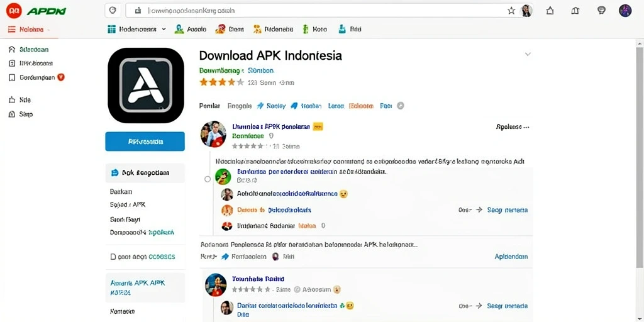Click the red shield badge in the left sidebar

click(x=61, y=77)
